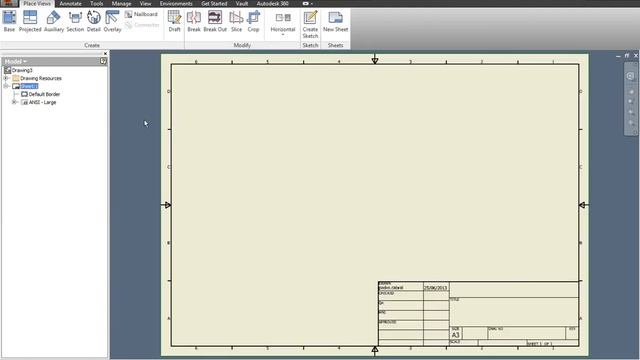Viewport: 640px width, 360px height.
Task: Click the browser panel help icon
Action: 103,61
